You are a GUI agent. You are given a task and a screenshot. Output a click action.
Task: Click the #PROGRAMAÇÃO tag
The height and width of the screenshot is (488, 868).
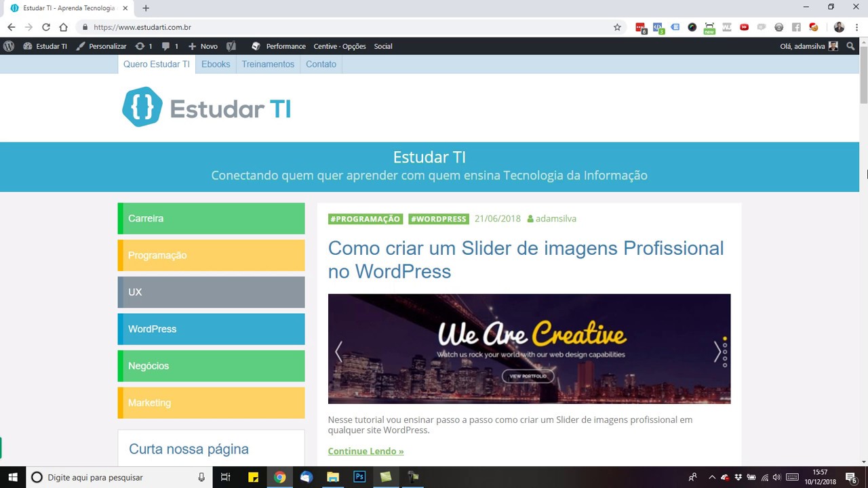pos(366,219)
